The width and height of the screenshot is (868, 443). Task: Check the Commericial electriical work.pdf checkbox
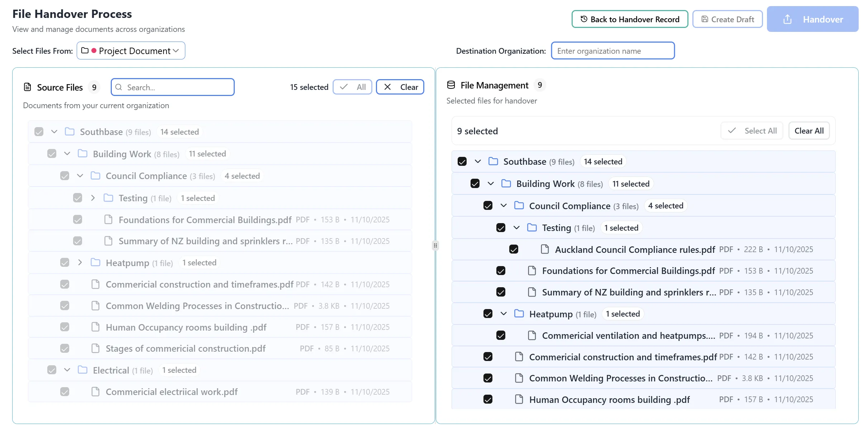tap(65, 391)
